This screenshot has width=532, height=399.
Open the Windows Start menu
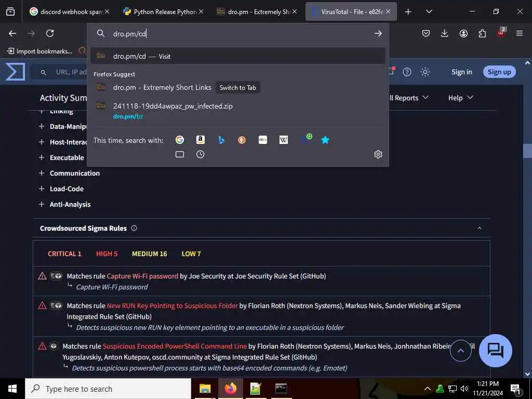(12, 389)
